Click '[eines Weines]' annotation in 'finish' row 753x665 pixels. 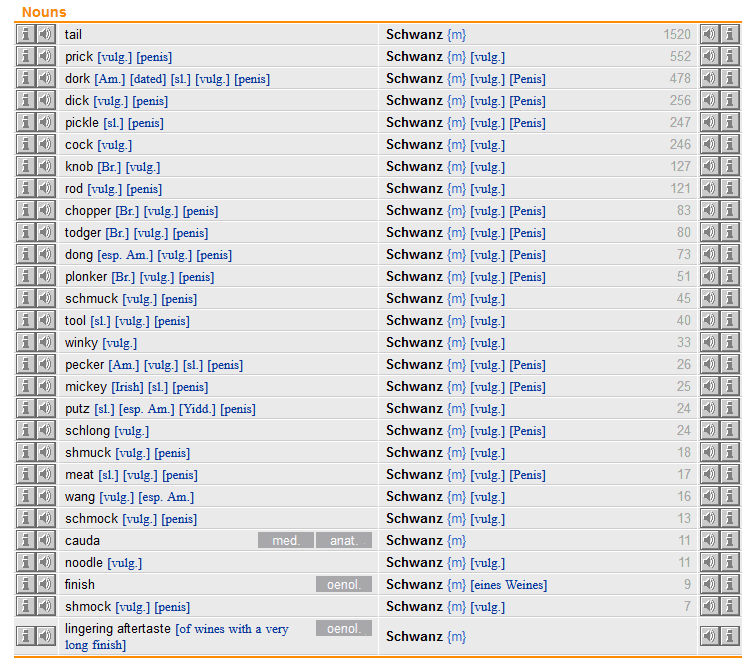pos(509,585)
